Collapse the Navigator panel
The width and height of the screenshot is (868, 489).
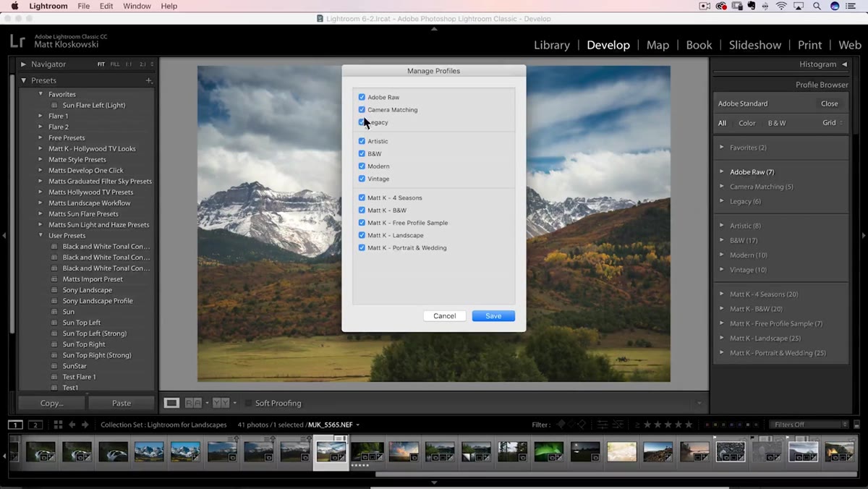click(x=23, y=64)
